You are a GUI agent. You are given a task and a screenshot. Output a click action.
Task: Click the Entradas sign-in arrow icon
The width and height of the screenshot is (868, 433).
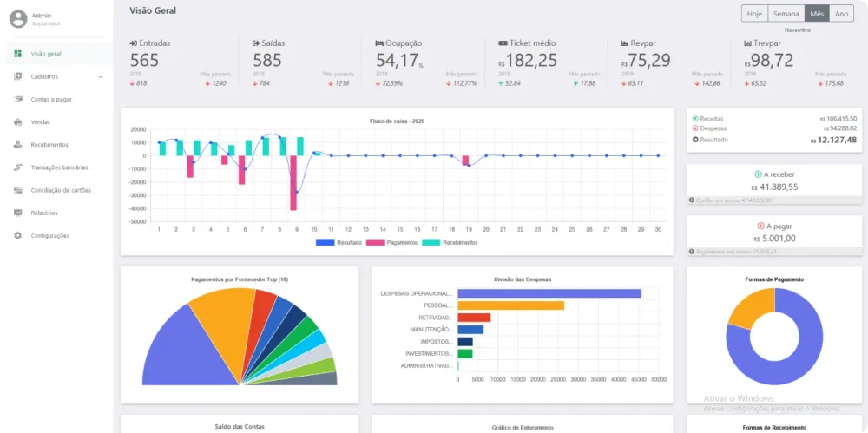pyautogui.click(x=134, y=43)
